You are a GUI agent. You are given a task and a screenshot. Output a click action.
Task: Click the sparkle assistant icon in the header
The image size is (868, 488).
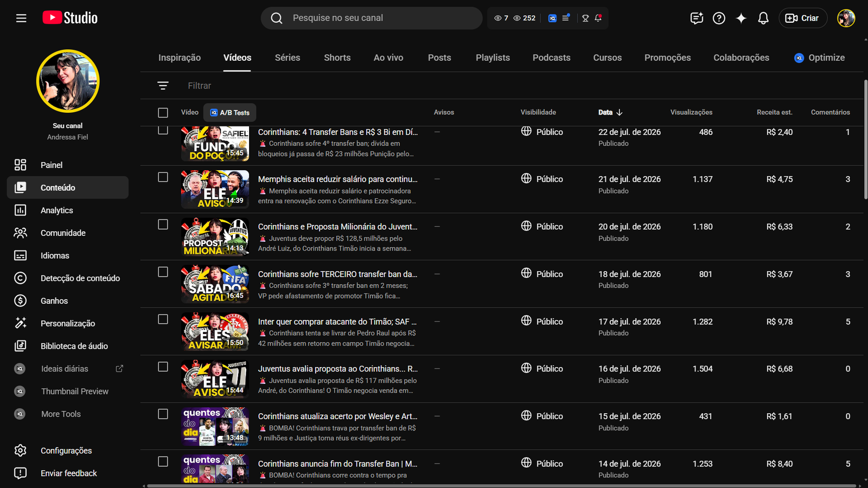(x=741, y=18)
